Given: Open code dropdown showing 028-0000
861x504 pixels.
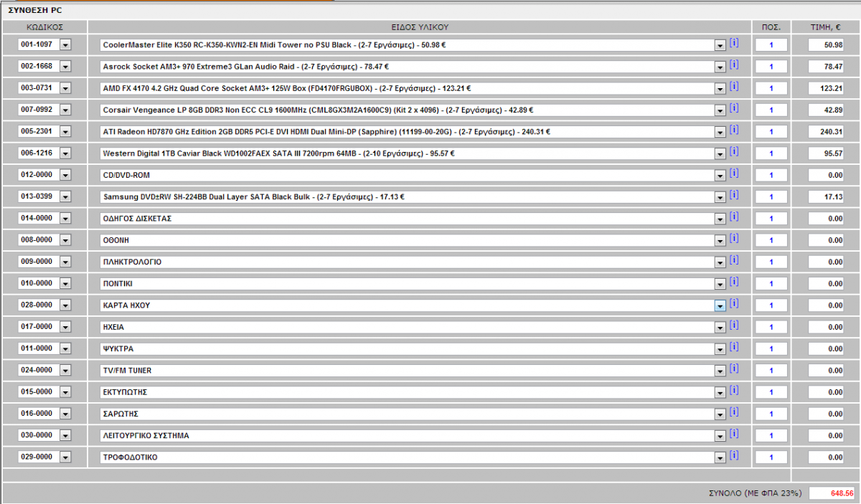Looking at the screenshot, I should (65, 305).
